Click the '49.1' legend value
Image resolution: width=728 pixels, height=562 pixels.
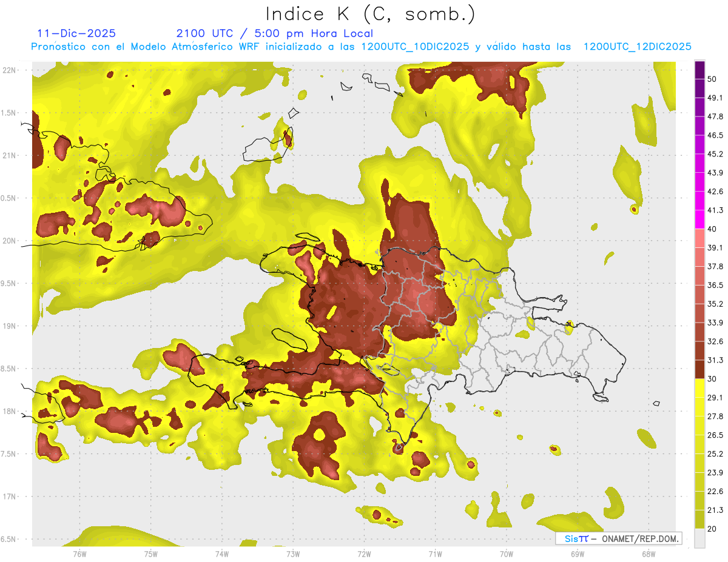pyautogui.click(x=715, y=98)
